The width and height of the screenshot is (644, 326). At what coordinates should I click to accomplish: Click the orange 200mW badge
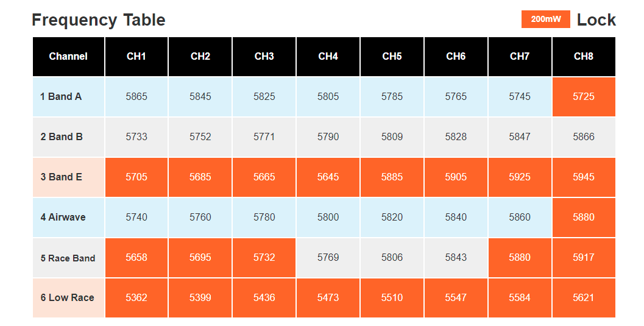coord(545,19)
